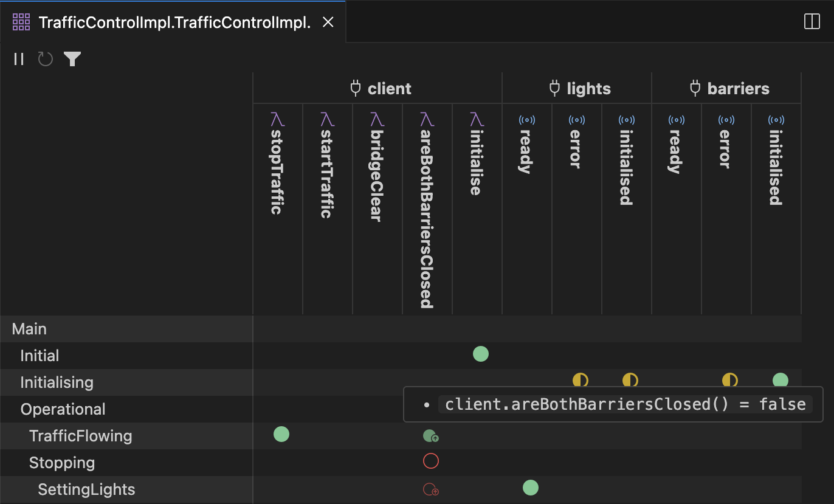Viewport: 834px width, 504px height.
Task: Select the Initialising state row
Action: (126, 382)
